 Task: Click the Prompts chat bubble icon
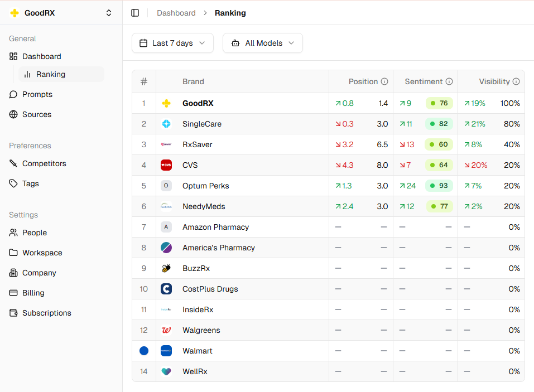click(x=13, y=94)
